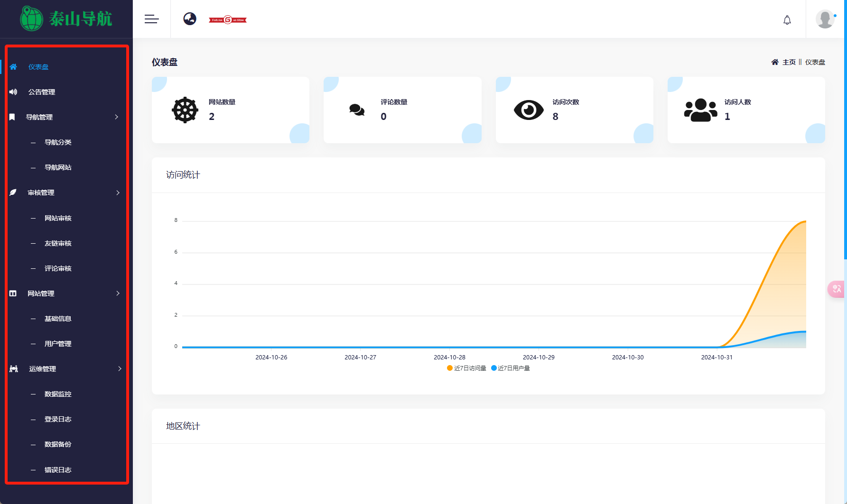Click the speaker icon beside 公告管理
The height and width of the screenshot is (504, 847).
tap(13, 92)
